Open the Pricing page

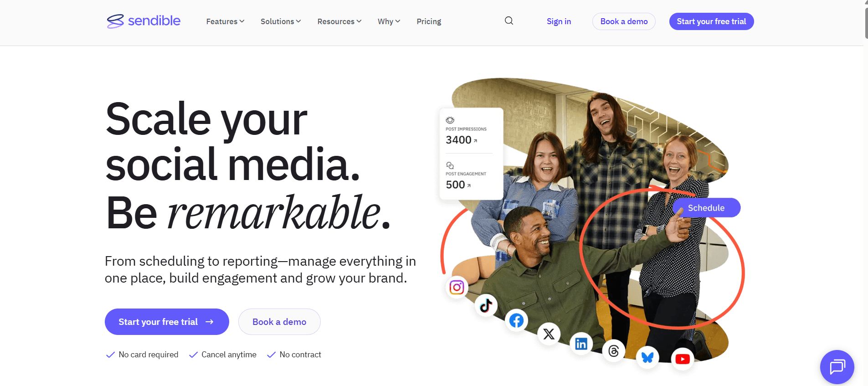429,21
